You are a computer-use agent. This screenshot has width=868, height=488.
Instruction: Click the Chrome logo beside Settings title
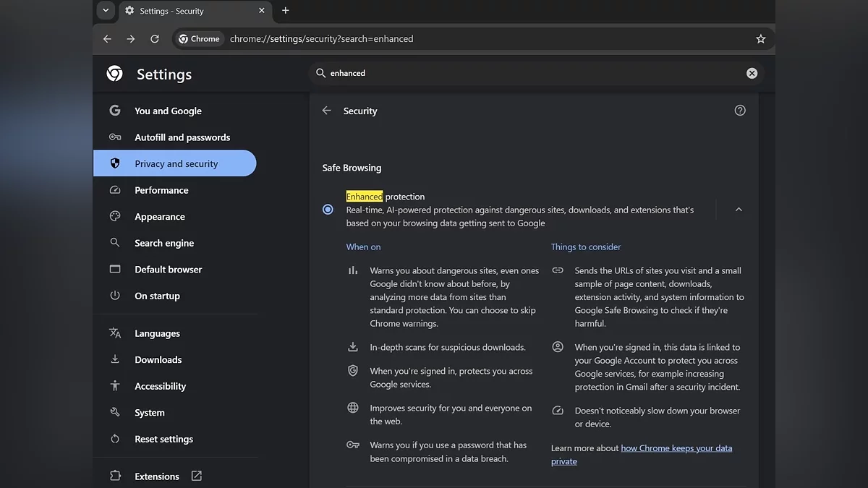pos(114,74)
